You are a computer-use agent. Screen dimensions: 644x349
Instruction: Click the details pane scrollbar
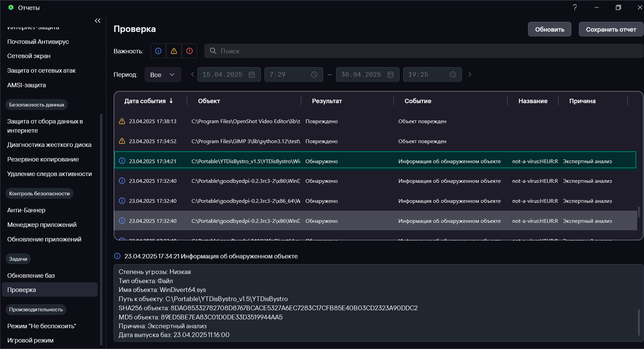[639, 322]
